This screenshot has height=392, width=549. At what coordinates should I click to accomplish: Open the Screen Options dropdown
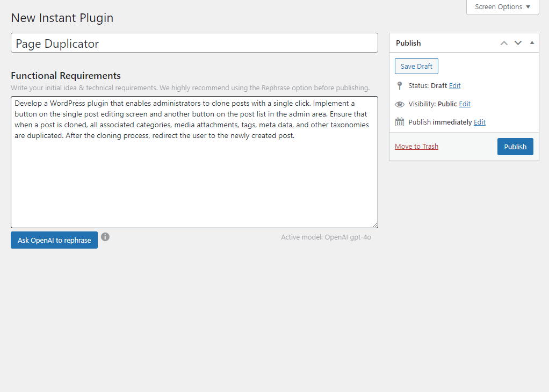502,7
